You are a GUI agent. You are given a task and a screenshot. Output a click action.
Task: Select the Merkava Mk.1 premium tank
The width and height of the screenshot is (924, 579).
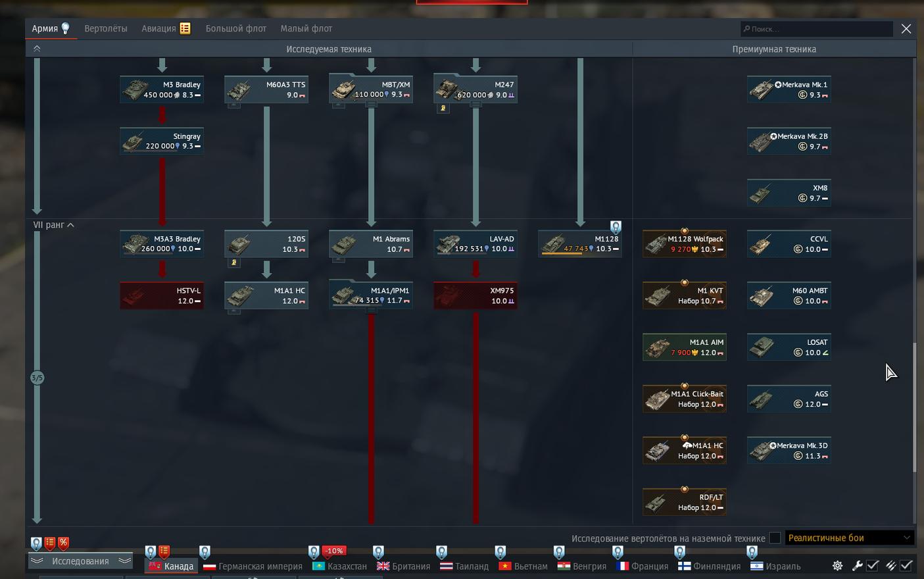click(789, 89)
